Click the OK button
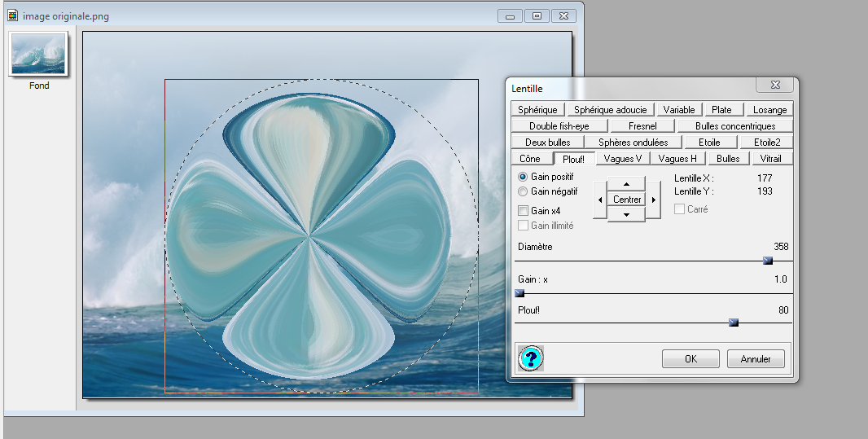The height and width of the screenshot is (439, 868). (690, 358)
